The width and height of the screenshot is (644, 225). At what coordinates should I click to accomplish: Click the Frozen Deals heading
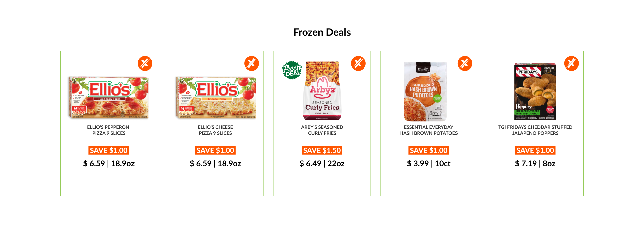[x=322, y=32]
